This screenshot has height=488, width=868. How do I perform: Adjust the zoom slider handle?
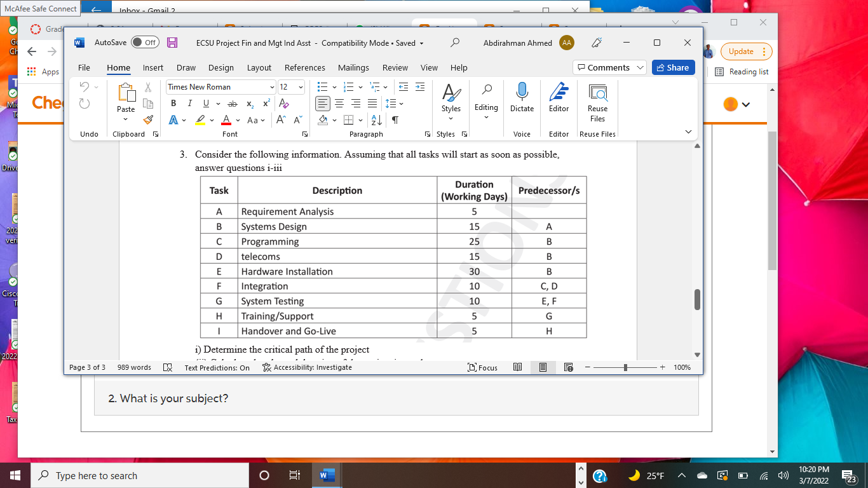tap(626, 367)
